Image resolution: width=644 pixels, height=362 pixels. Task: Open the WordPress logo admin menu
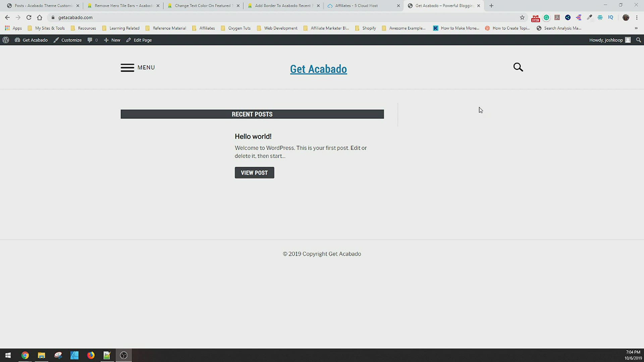pyautogui.click(x=6, y=40)
